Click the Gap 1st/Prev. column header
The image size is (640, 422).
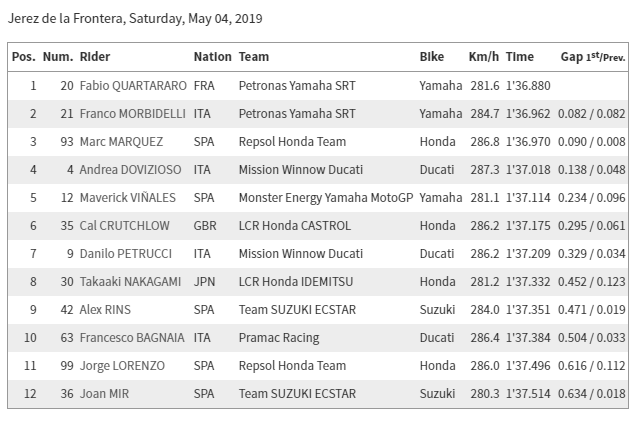(x=593, y=57)
